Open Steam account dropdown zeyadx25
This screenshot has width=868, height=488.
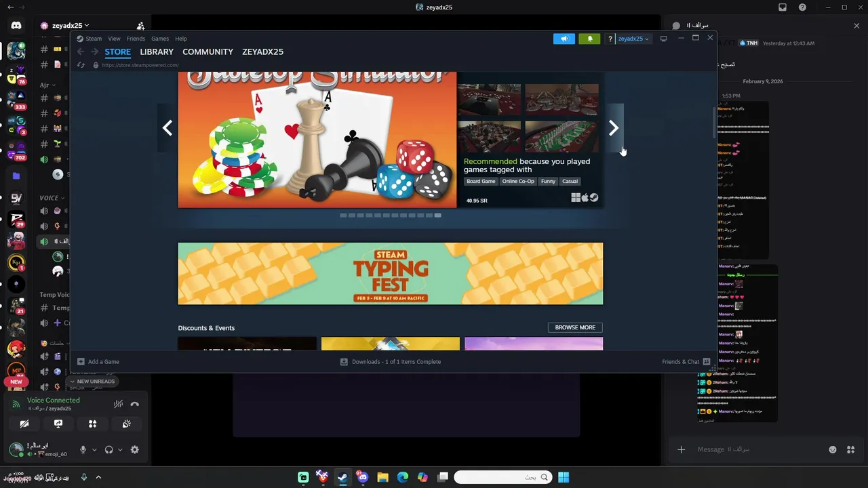coord(633,39)
